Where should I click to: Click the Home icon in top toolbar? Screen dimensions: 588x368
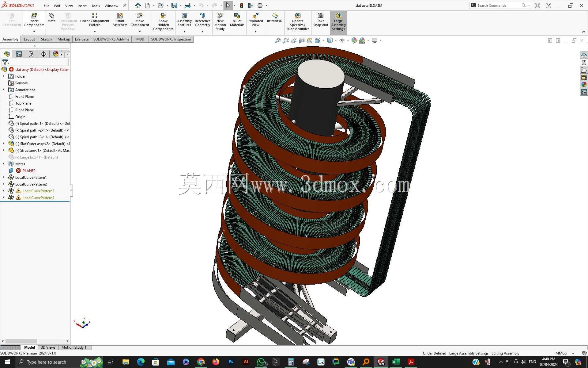tap(138, 6)
